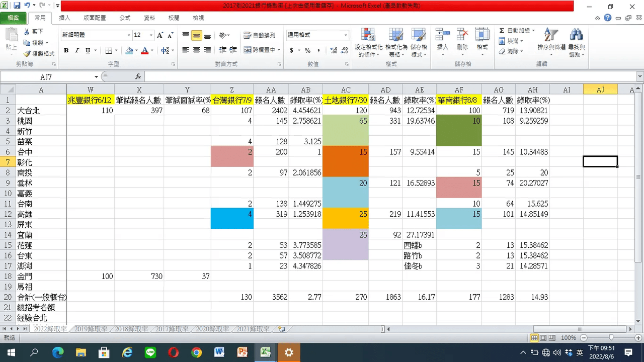Open the 複製 copy dropdown arrow
The height and width of the screenshot is (362, 644).
(48, 43)
